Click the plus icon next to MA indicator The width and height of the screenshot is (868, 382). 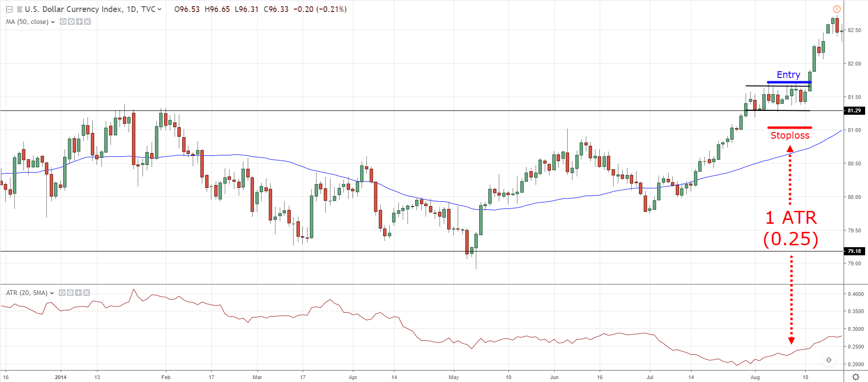79,22
